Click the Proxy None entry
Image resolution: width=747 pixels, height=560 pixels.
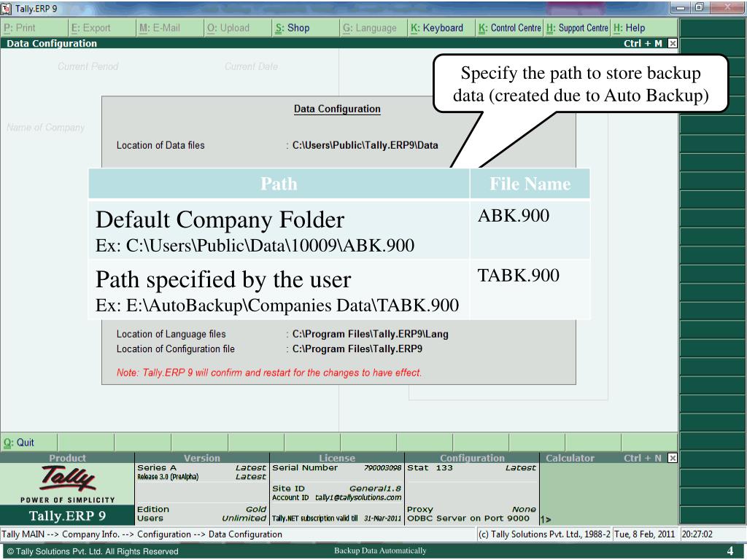pos(471,510)
